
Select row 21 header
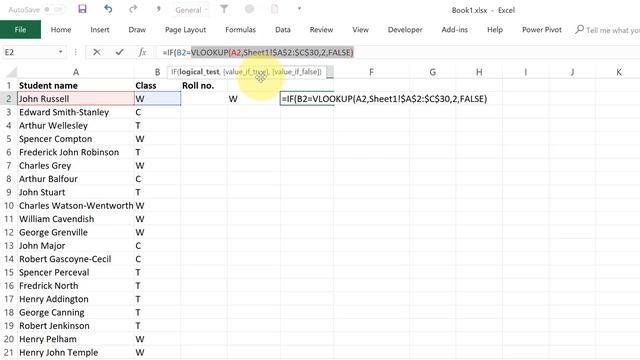pyautogui.click(x=9, y=352)
